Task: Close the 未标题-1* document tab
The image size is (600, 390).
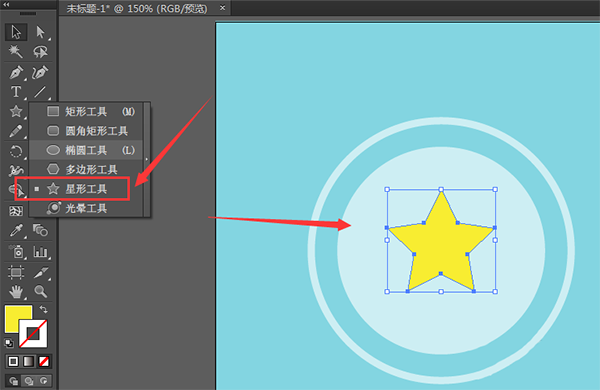Action: (222, 8)
